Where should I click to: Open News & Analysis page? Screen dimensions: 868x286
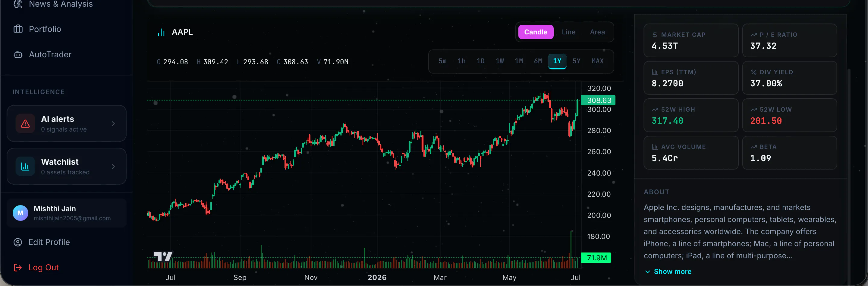(61, 4)
